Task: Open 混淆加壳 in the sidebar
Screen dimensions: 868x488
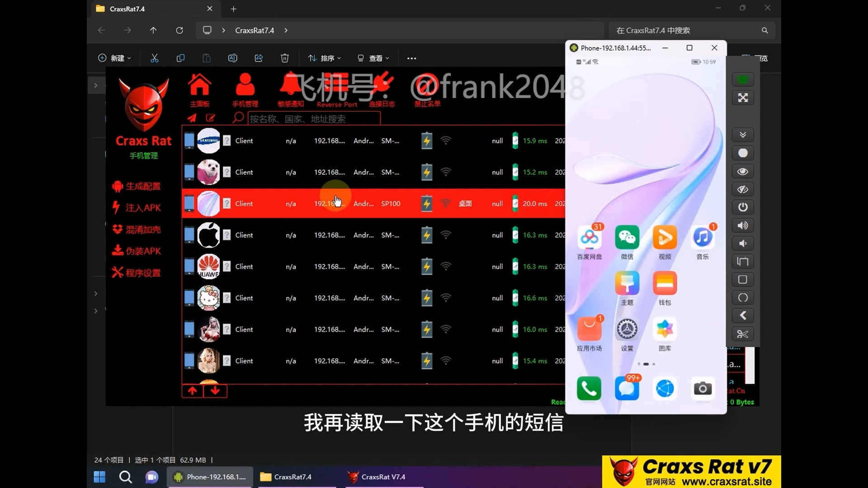Action: [137, 230]
